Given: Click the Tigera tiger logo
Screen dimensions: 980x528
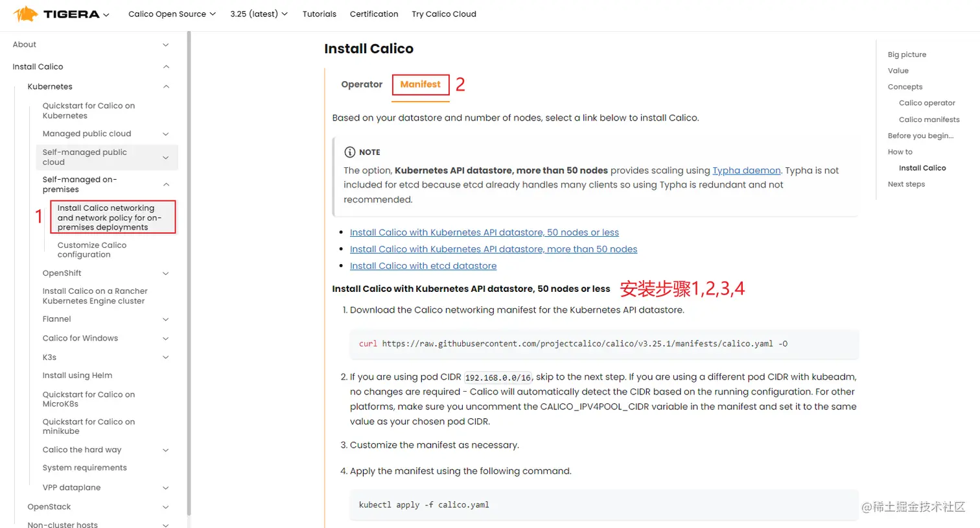Looking at the screenshot, I should (26, 14).
